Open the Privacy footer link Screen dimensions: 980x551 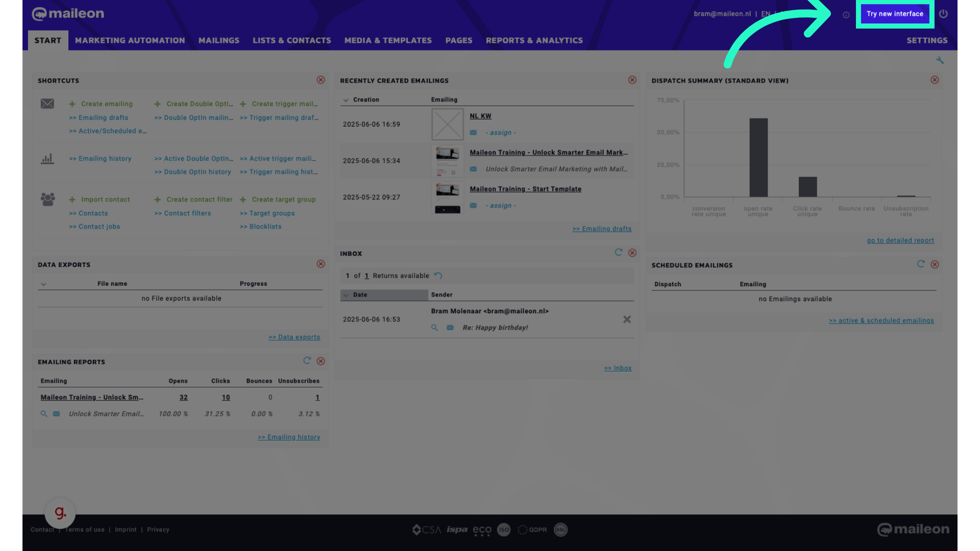pos(158,530)
